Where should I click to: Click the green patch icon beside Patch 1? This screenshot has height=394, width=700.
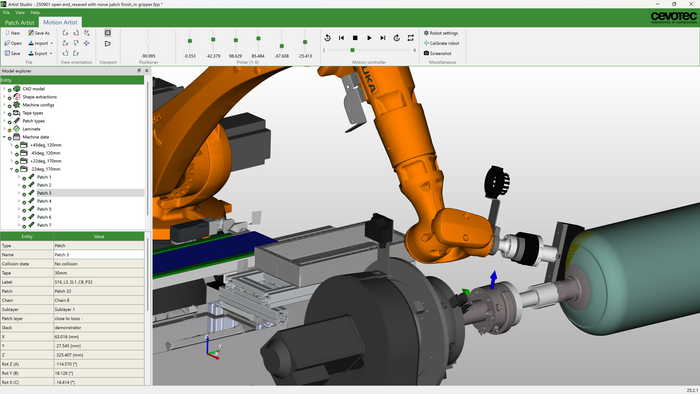click(x=31, y=177)
